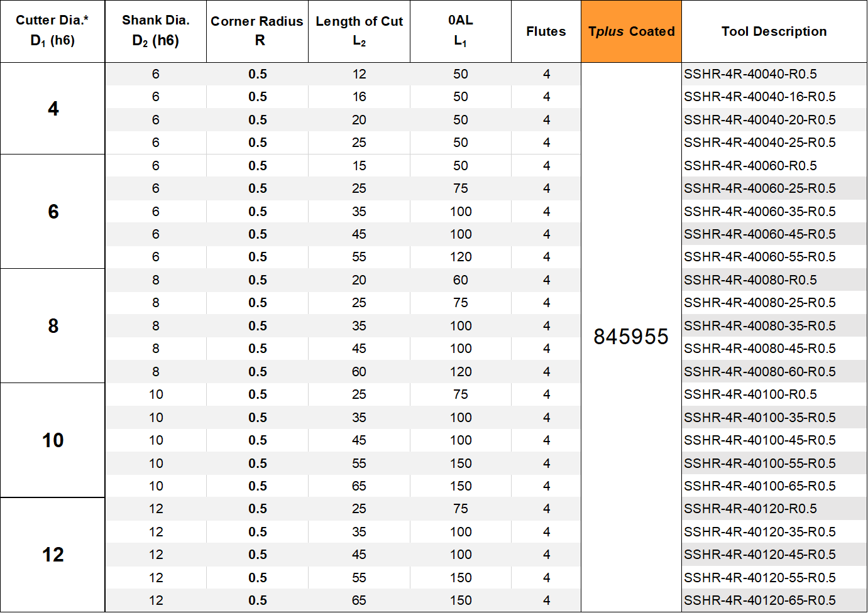The width and height of the screenshot is (868, 613).
Task: Select the merged cutter diameter 12 cell
Action: coord(53,555)
